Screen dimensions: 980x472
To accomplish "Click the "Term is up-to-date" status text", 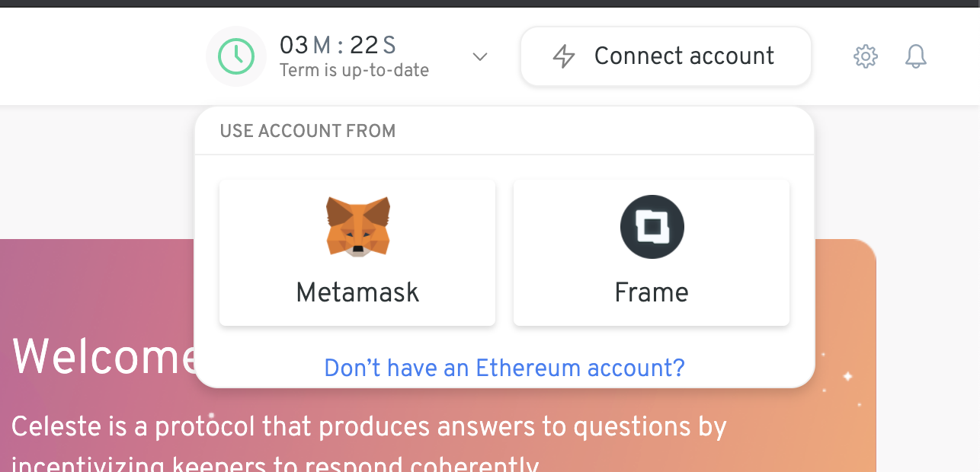I will coord(354,71).
